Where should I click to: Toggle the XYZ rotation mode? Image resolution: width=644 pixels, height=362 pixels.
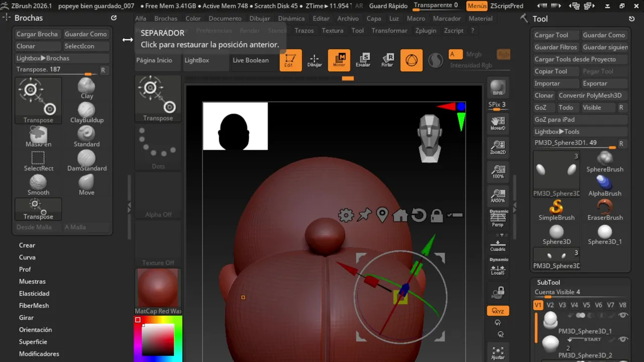tap(498, 311)
